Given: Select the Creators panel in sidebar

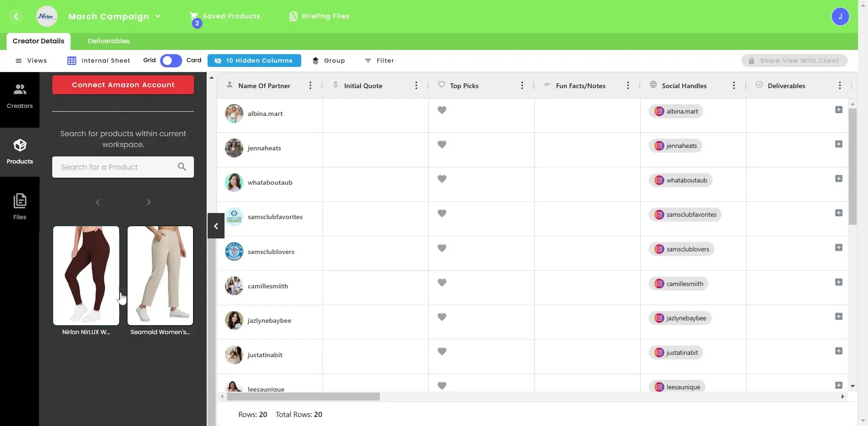Looking at the screenshot, I should point(19,96).
